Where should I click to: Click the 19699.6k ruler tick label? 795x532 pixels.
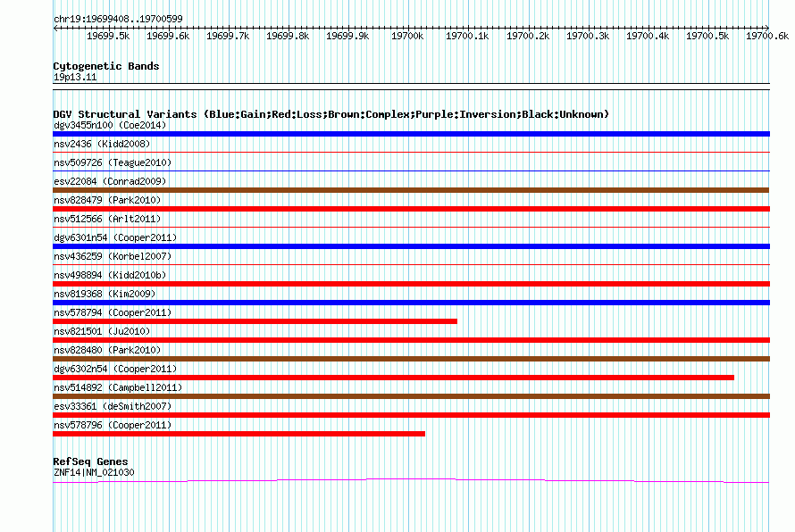pos(168,36)
